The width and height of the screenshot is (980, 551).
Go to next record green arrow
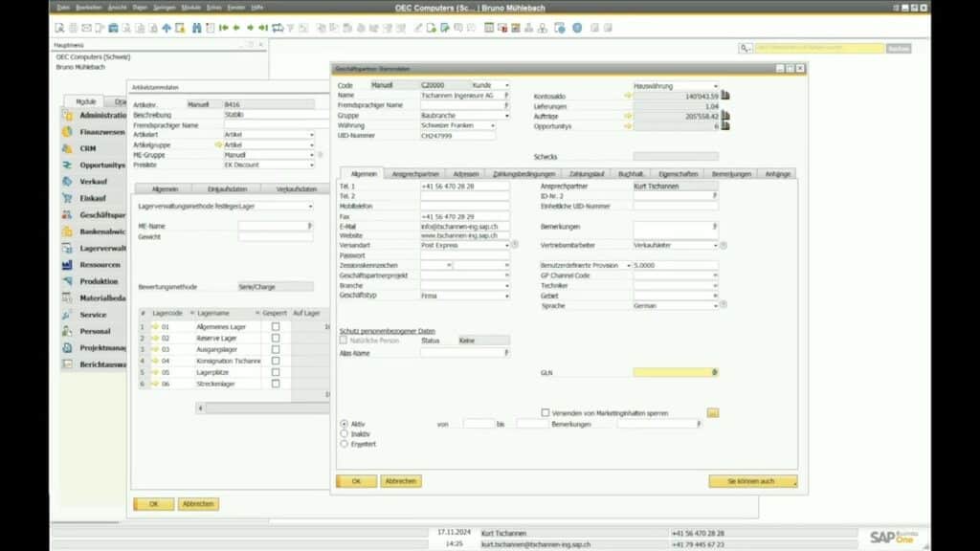(250, 28)
